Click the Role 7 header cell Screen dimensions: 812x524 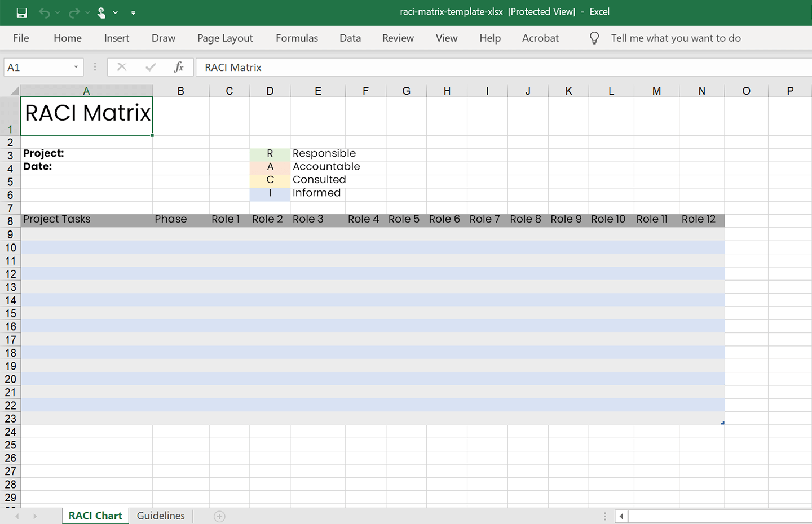pyautogui.click(x=487, y=220)
